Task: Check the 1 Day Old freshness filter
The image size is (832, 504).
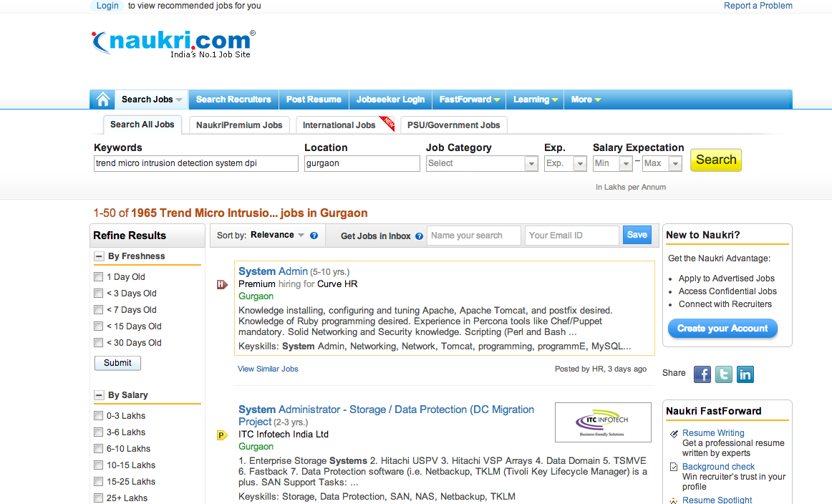Action: pyautogui.click(x=98, y=276)
